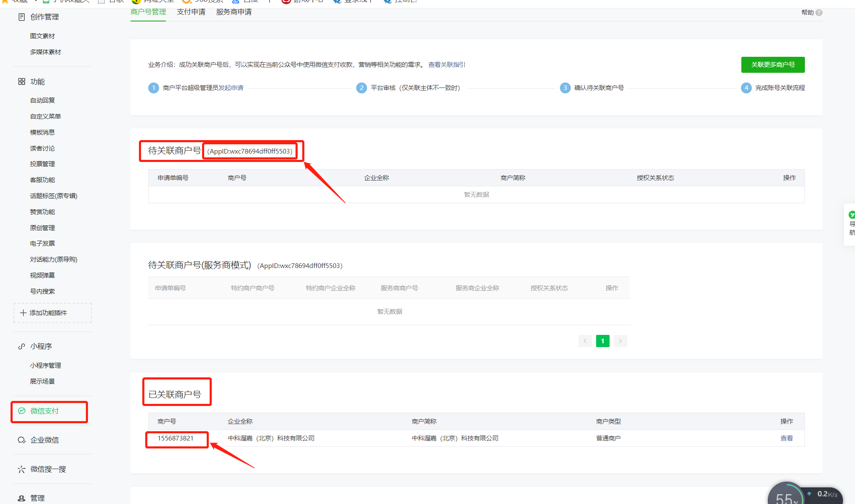This screenshot has height=504, width=855.
Task: Click the 微信搜一搜 star icon
Action: [x=21, y=469]
